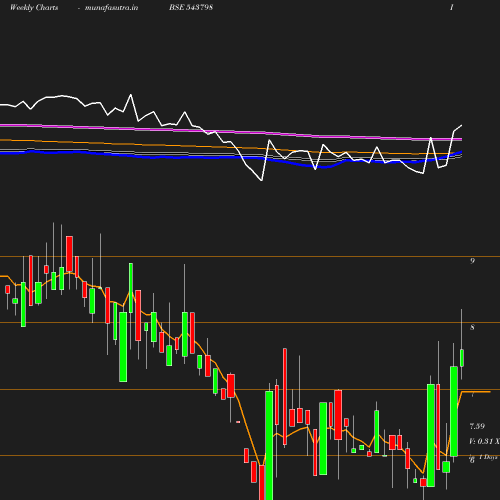Click the 'BSE 543798' symbol label
500x500 pixels.
click(191, 7)
